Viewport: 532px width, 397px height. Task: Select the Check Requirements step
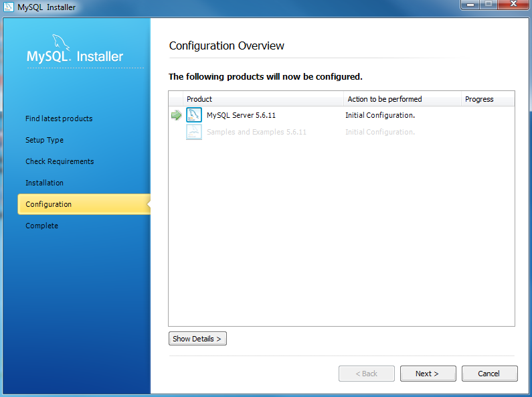tap(60, 161)
